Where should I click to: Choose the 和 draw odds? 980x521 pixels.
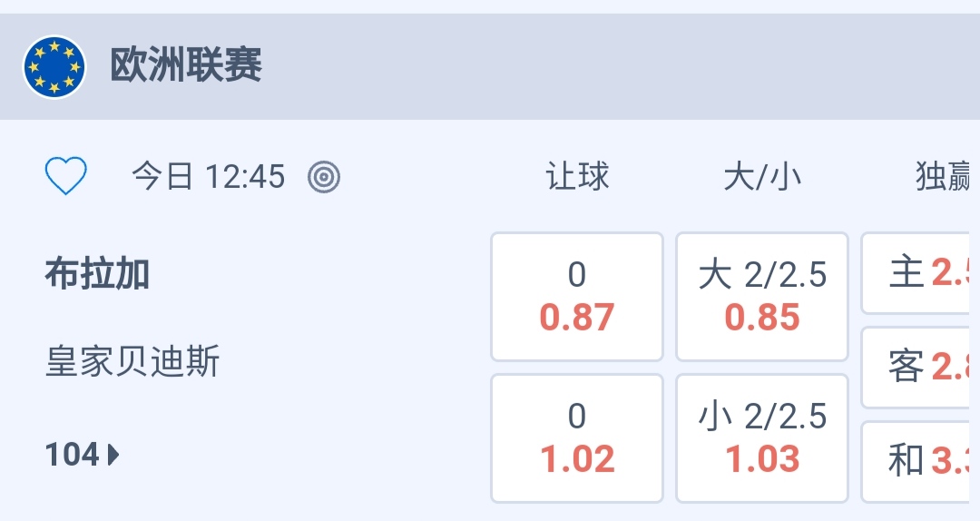pos(920,461)
